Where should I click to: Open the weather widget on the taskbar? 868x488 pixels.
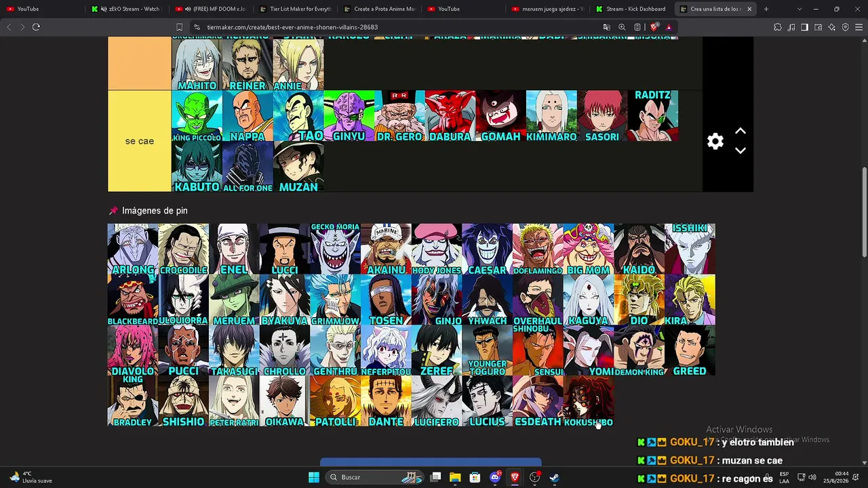point(31,477)
